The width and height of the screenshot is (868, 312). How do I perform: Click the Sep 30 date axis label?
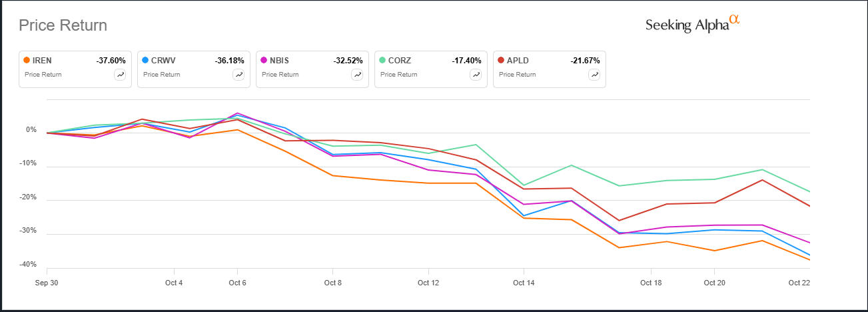point(47,283)
